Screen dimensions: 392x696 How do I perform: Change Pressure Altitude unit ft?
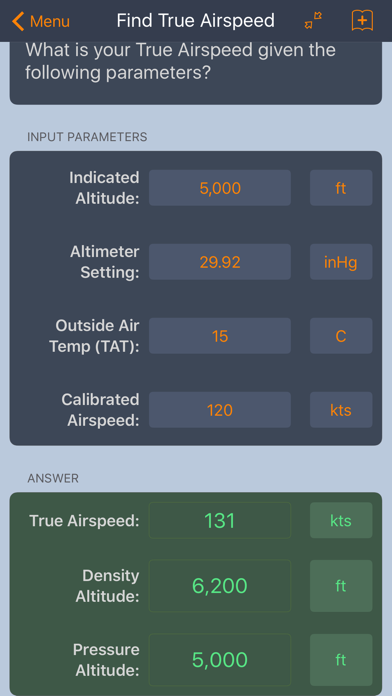(x=341, y=660)
